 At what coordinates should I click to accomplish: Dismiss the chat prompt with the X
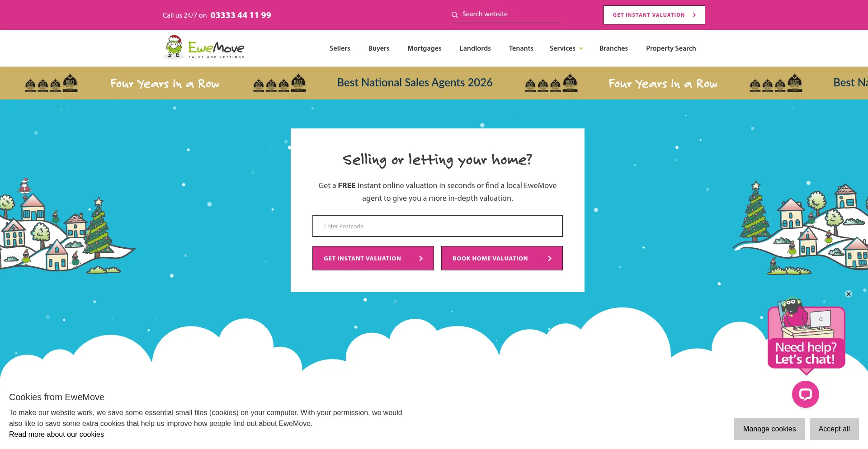click(848, 294)
